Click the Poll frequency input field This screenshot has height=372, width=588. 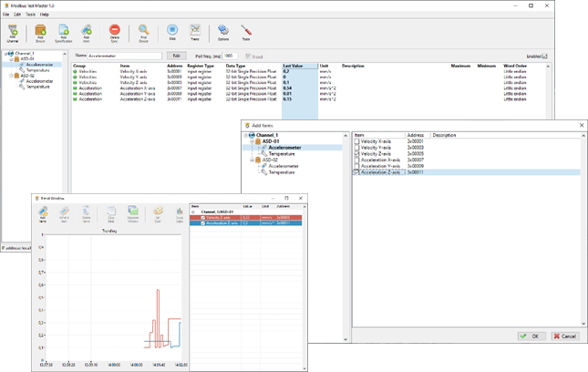point(229,56)
